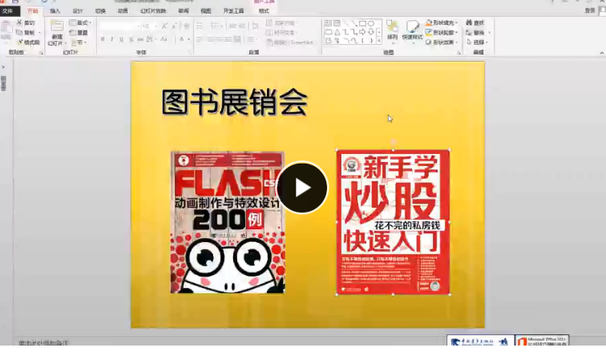
Task: Click the 文字方向 (Text Direction) button
Action: tap(282, 22)
